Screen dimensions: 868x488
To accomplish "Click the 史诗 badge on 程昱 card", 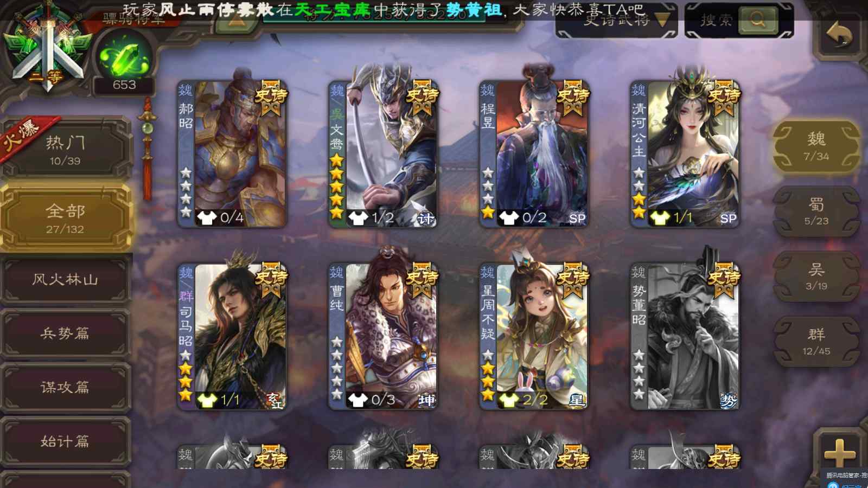I will 573,98.
